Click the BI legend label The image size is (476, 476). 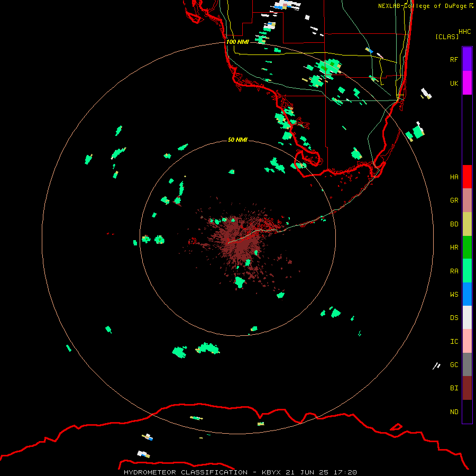[x=454, y=388]
